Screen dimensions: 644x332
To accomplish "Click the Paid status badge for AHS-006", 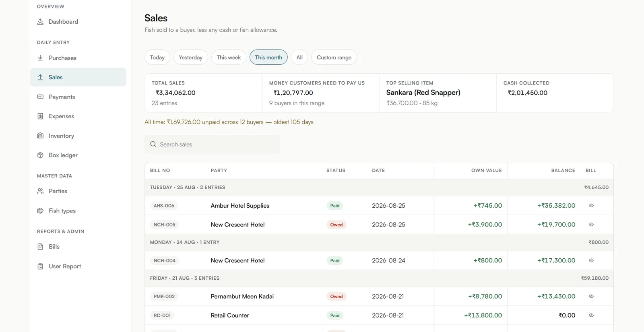I will pos(335,206).
